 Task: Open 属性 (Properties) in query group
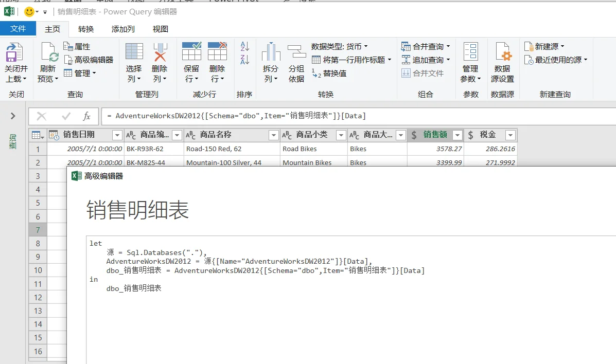coord(77,47)
